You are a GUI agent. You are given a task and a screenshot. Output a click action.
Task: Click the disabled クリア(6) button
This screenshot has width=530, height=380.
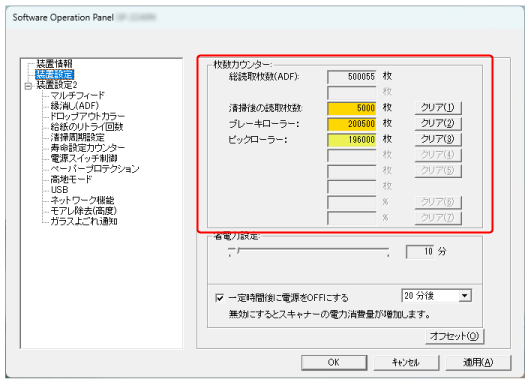point(438,202)
